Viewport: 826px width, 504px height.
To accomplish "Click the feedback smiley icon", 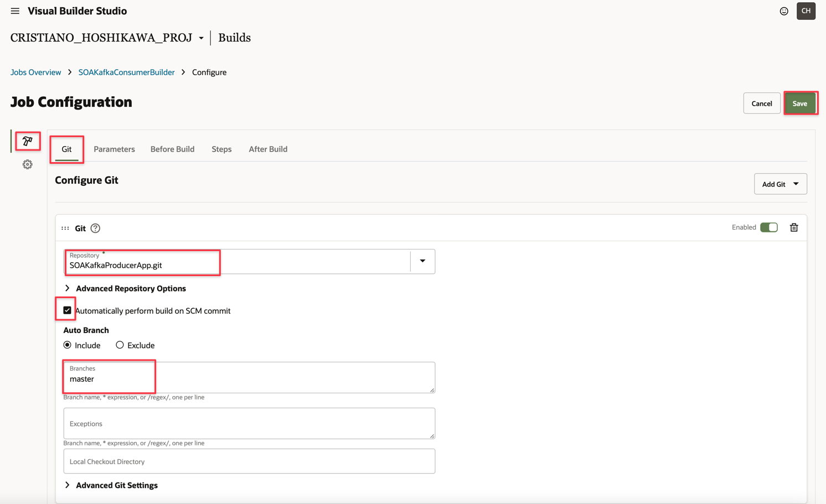I will [784, 11].
